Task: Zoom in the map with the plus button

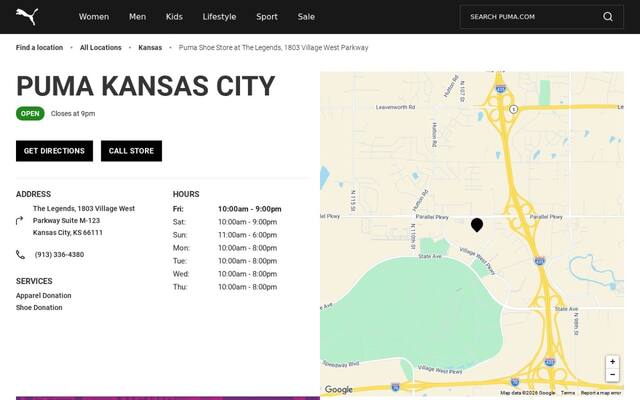Action: coord(612,362)
